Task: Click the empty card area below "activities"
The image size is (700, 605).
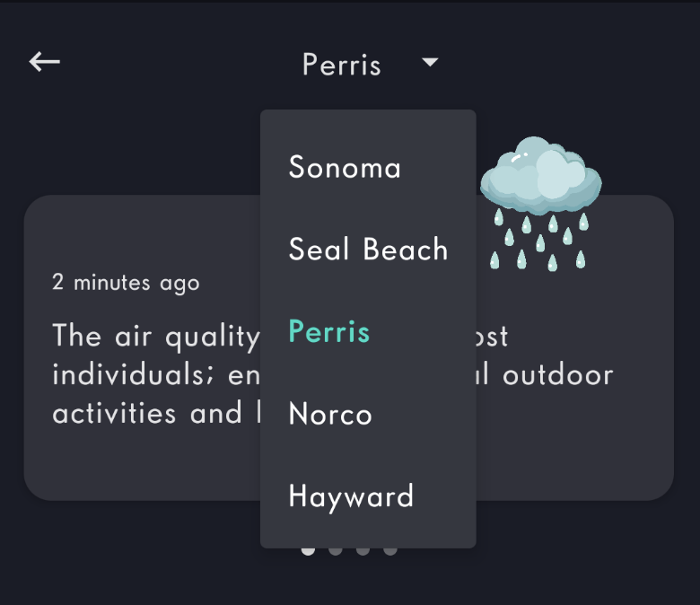Action: pos(135,462)
